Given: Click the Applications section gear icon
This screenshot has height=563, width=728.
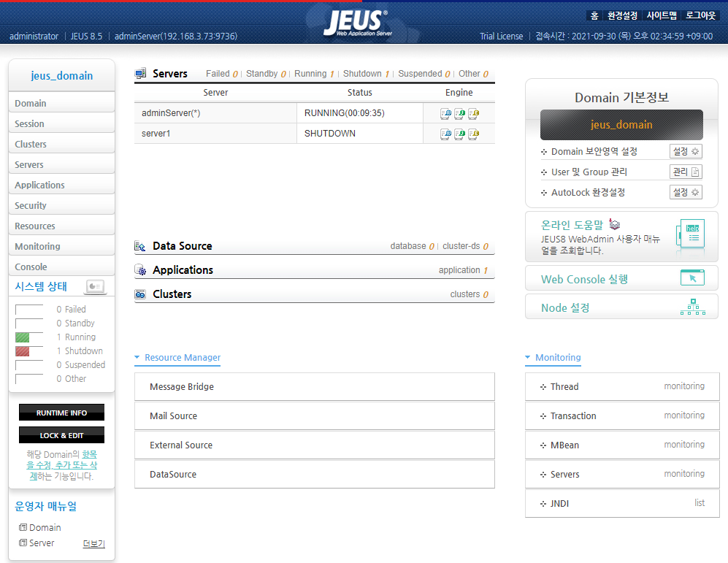Looking at the screenshot, I should point(140,269).
